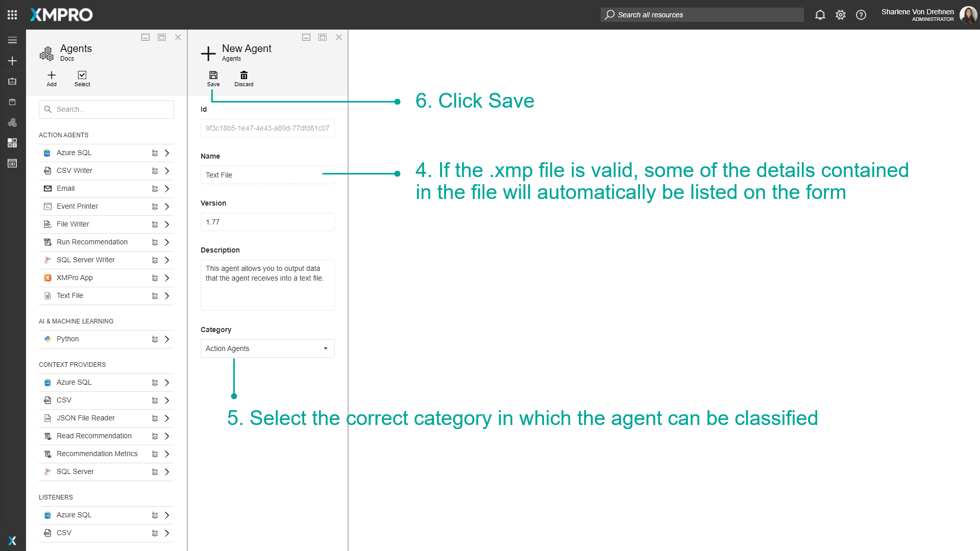The width and height of the screenshot is (980, 551).
Task: Click the version icon next to CSV Writer
Action: pos(155,171)
